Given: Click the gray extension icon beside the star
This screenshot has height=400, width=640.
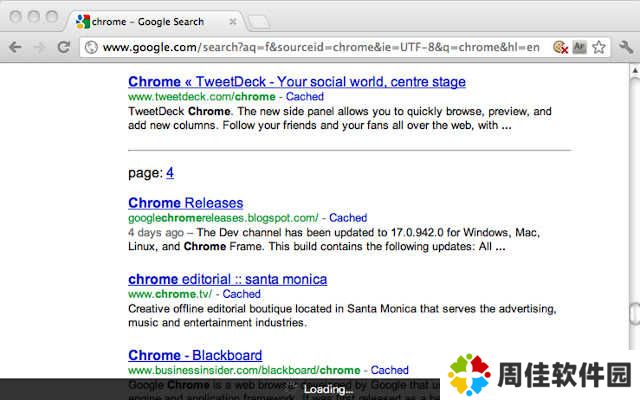Looking at the screenshot, I should point(580,47).
